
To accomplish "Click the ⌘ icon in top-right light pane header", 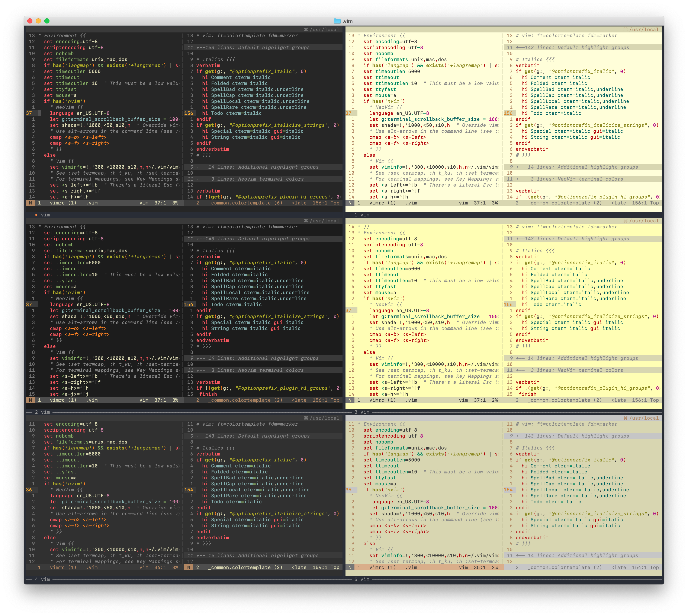I will point(626,29).
